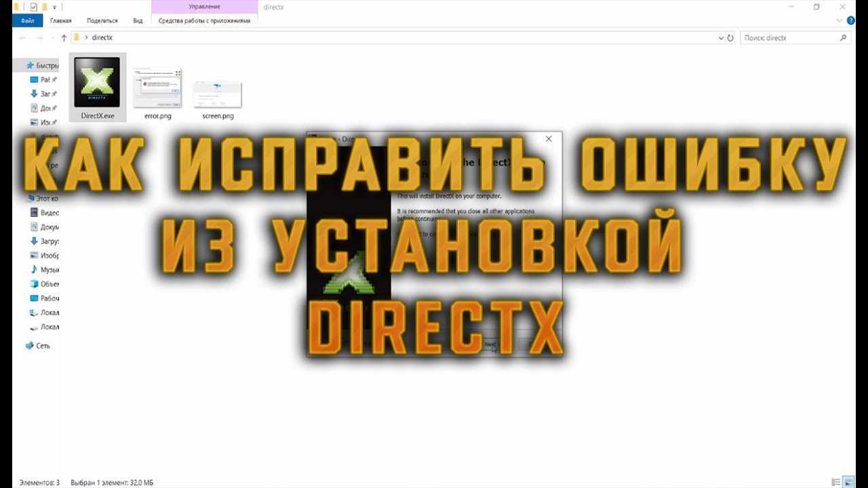Viewport: 868px width, 488px height.
Task: Switch to the Вид ribbon tab
Action: click(137, 21)
